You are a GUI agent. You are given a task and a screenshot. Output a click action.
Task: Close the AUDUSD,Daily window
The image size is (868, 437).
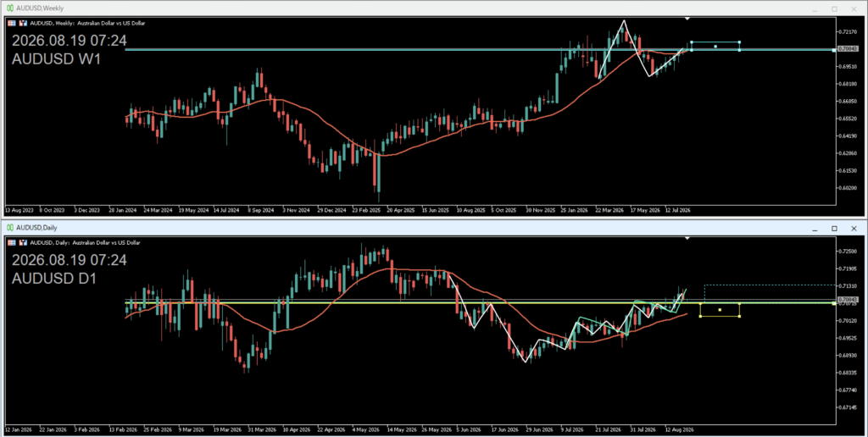tap(854, 229)
